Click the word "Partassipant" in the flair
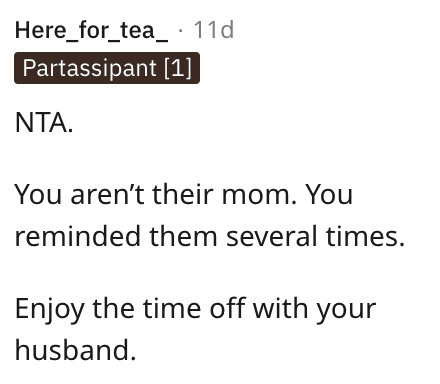This screenshot has height=384, width=440. click(x=90, y=68)
